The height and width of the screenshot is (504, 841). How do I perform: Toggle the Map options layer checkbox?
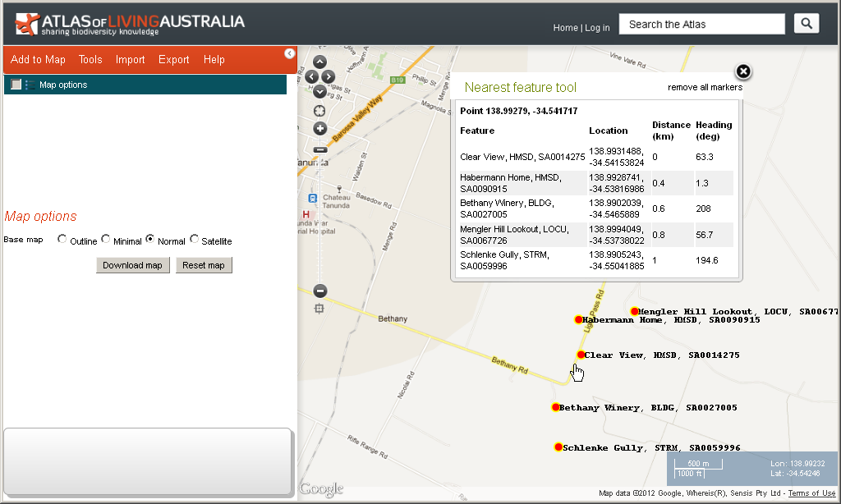(16, 85)
